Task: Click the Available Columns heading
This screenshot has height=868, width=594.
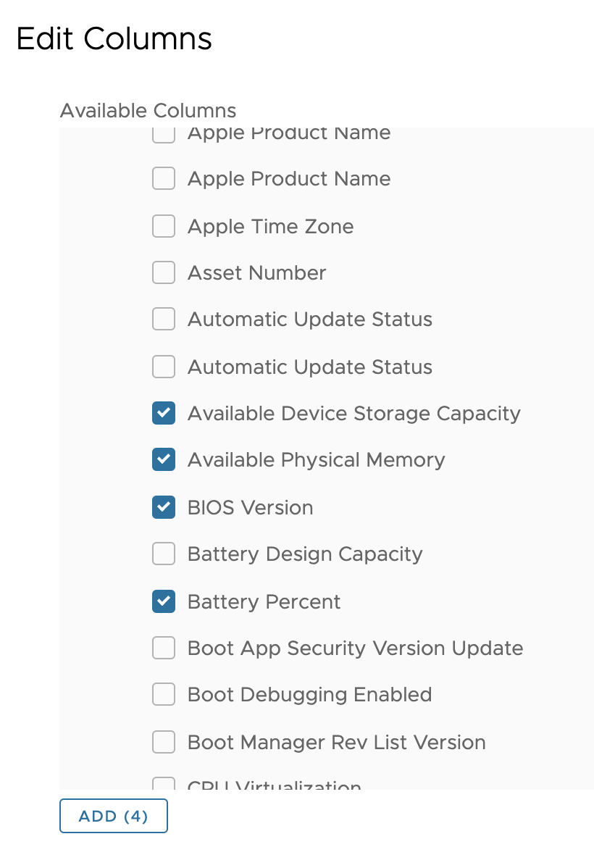Action: pos(148,110)
